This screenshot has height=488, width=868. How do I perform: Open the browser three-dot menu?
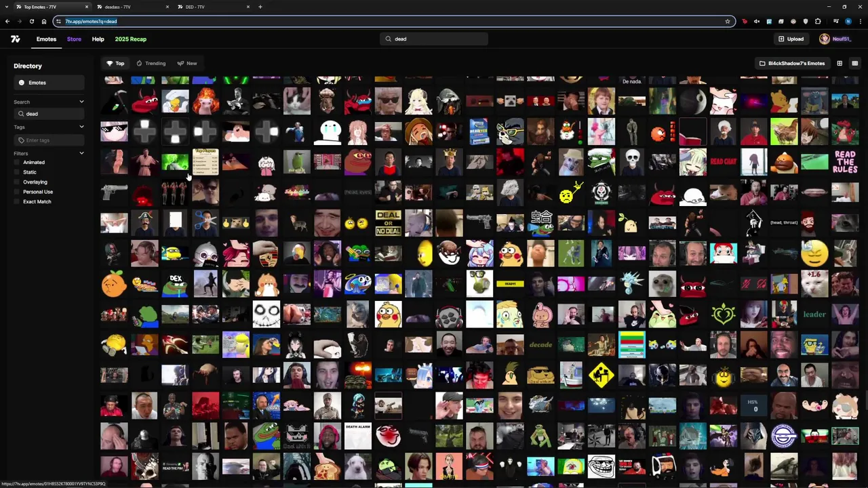coord(860,22)
